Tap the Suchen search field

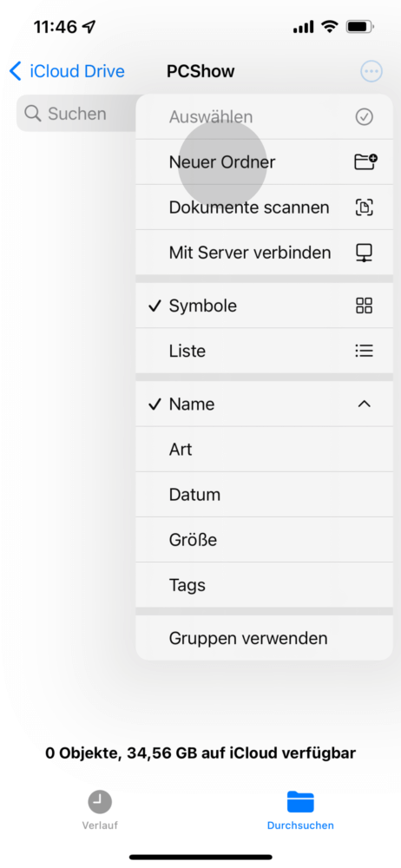point(76,114)
